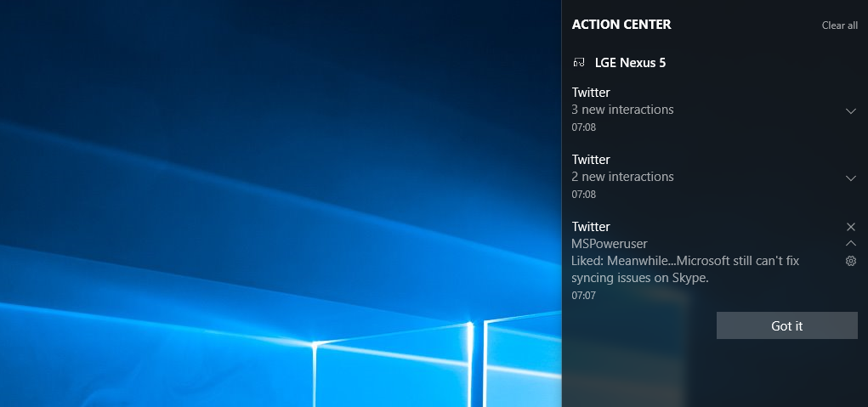The height and width of the screenshot is (407, 868).
Task: Expand the "2 new interactions" Twitter notification chevron
Action: pyautogui.click(x=851, y=178)
